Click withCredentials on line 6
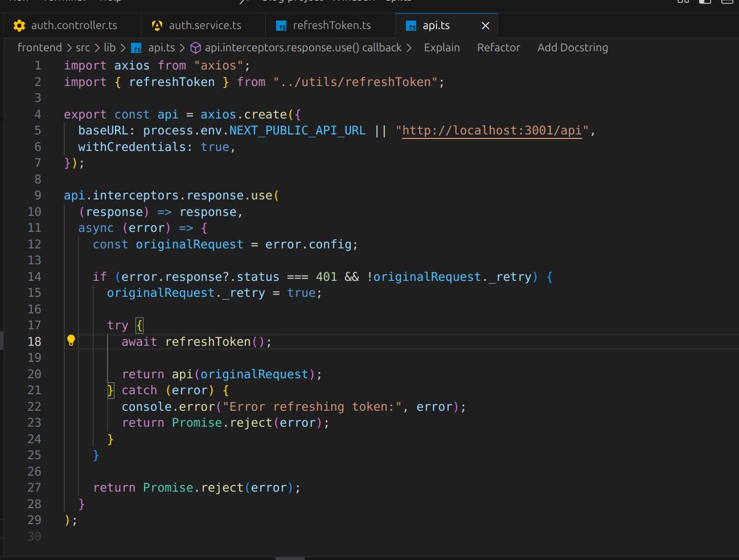Viewport: 739px width, 560px height. [132, 147]
